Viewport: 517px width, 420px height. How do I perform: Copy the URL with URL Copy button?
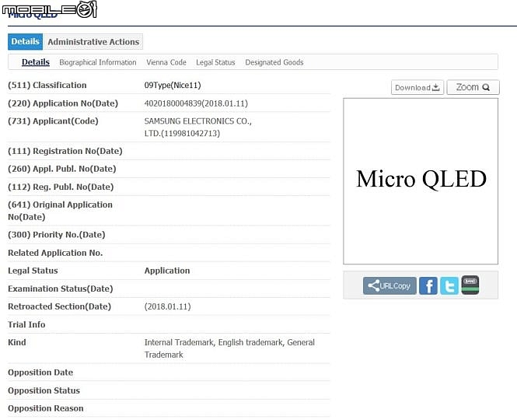tap(389, 285)
